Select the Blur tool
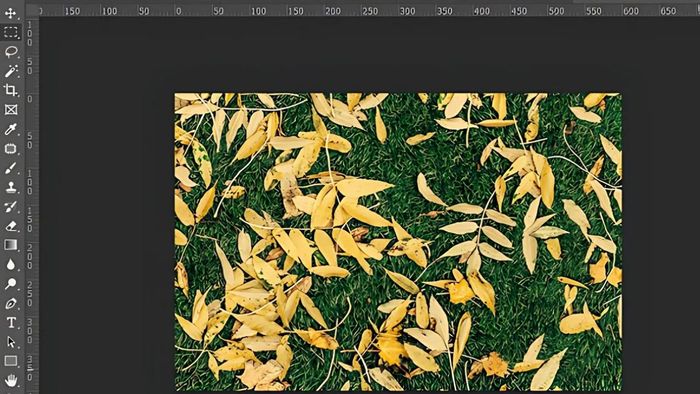This screenshot has width=700, height=394. pos(11,264)
